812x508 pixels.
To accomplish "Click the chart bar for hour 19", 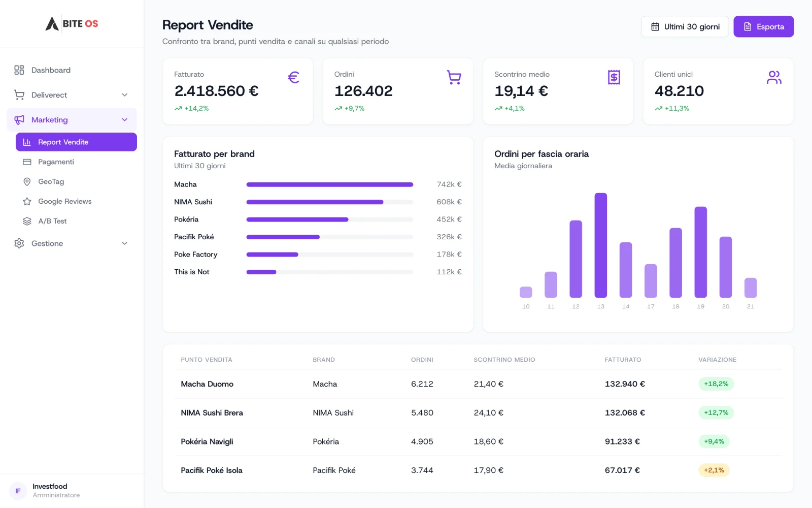I will coord(701,252).
